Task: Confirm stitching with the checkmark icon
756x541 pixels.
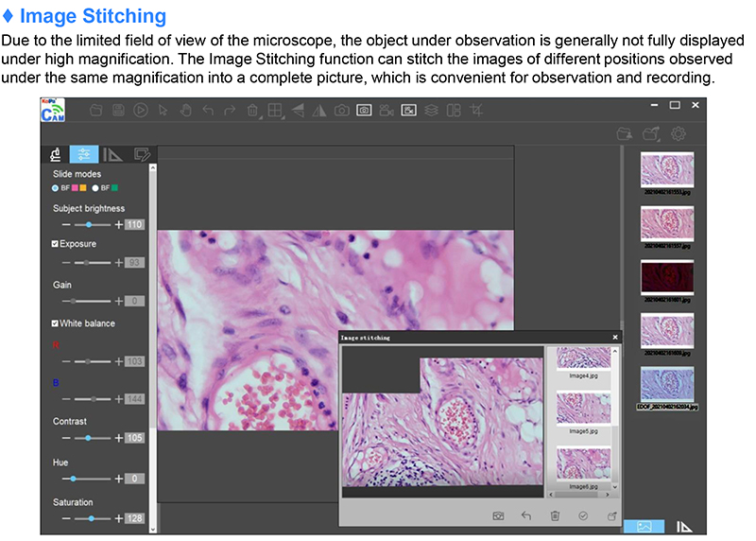Action: point(583,515)
